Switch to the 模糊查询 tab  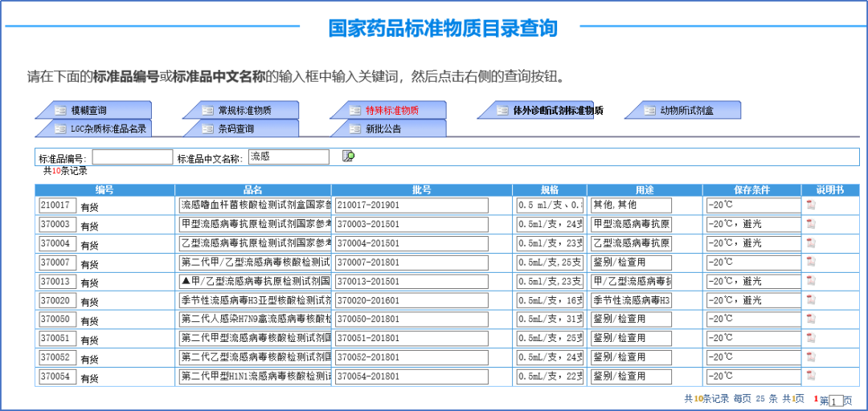pyautogui.click(x=93, y=110)
